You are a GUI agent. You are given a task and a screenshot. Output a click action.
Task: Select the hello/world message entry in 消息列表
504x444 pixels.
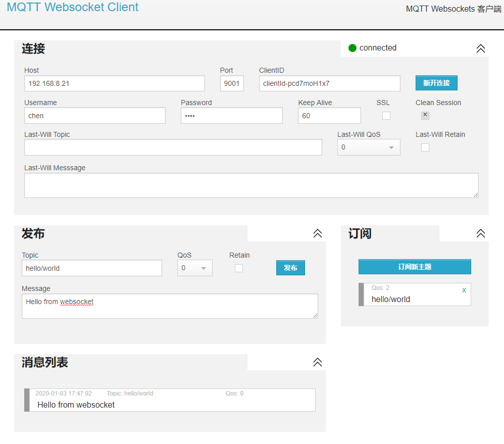[170, 401]
